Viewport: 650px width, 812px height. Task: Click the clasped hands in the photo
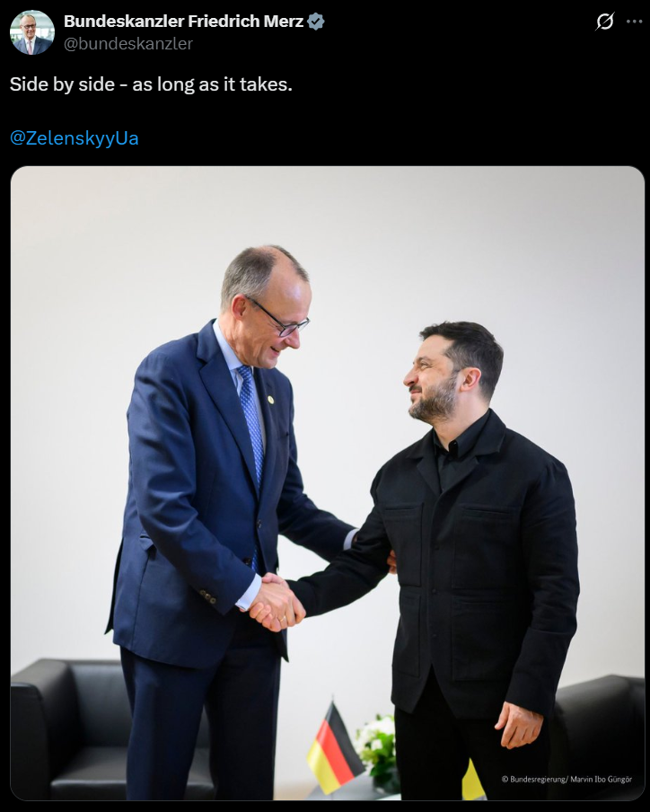pyautogui.click(x=277, y=603)
